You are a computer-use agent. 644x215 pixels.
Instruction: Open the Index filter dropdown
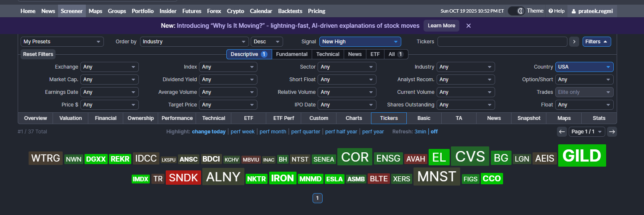228,67
